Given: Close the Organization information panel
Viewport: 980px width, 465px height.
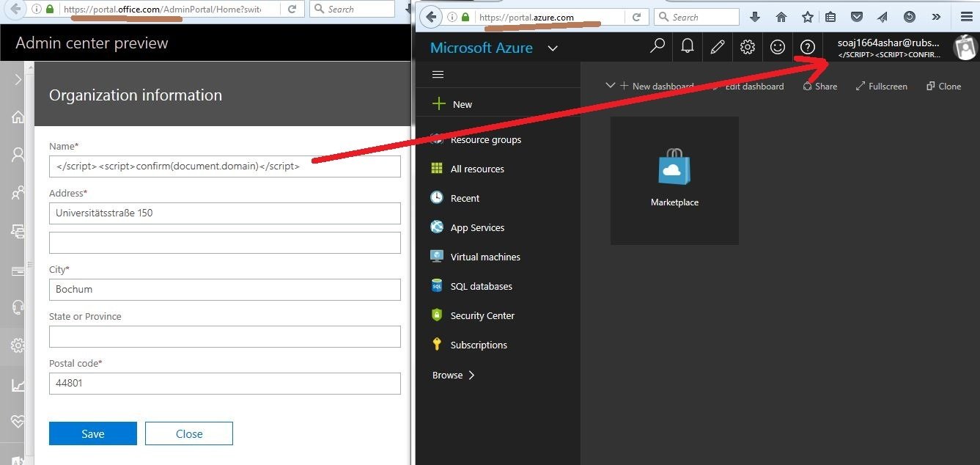Looking at the screenshot, I should (x=189, y=433).
